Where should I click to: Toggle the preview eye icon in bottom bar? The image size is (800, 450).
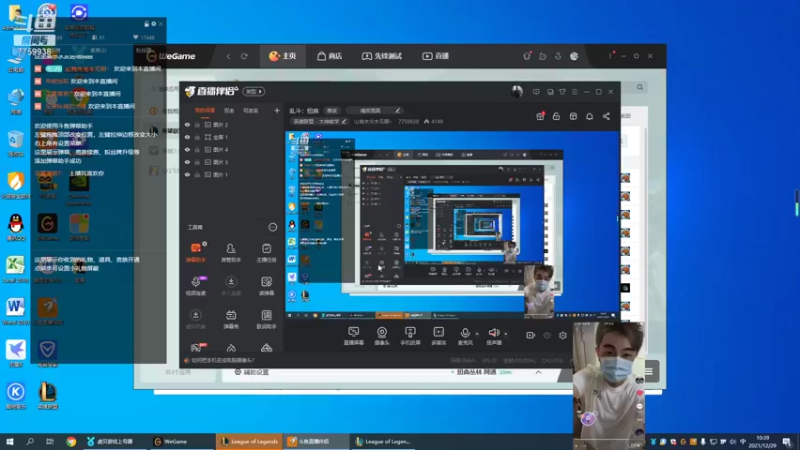(x=547, y=335)
